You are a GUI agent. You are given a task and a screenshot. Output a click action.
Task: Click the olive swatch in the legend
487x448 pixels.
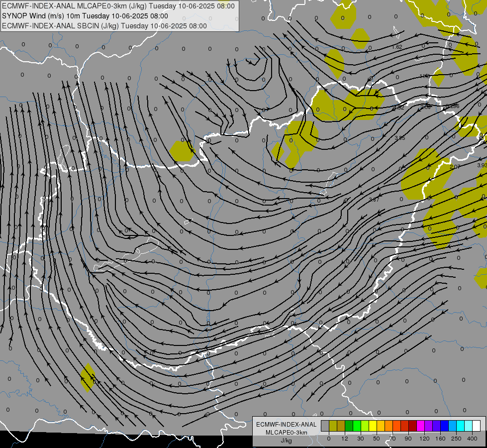333,426
